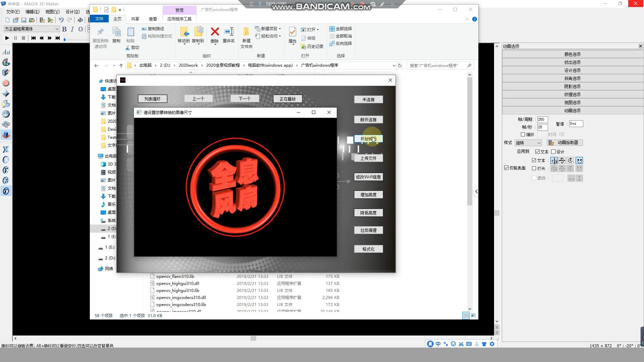Click the 上传文件 button
This screenshot has height=362, width=644.
[x=368, y=158]
